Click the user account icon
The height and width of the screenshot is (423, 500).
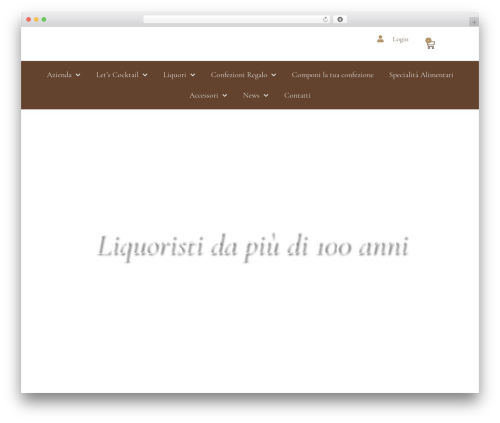(x=380, y=39)
